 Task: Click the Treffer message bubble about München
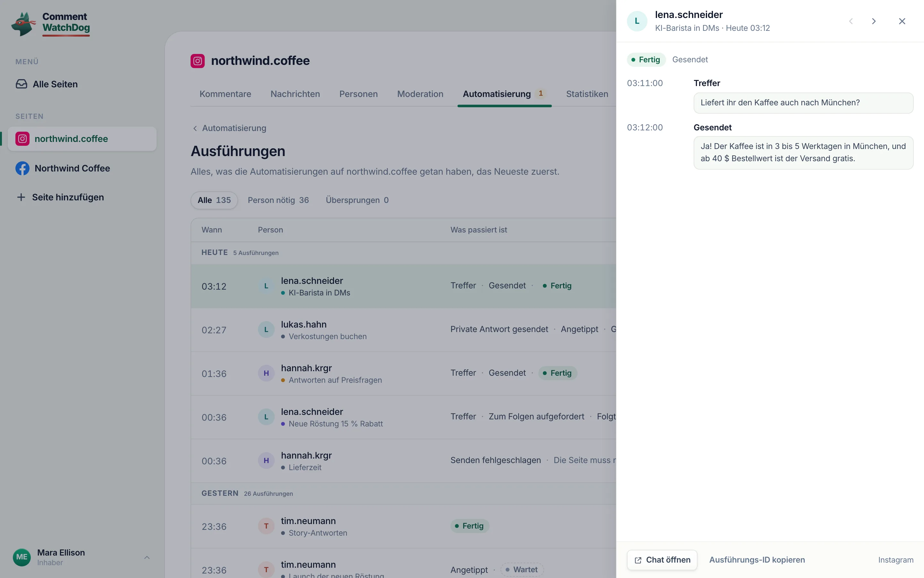[x=803, y=103]
